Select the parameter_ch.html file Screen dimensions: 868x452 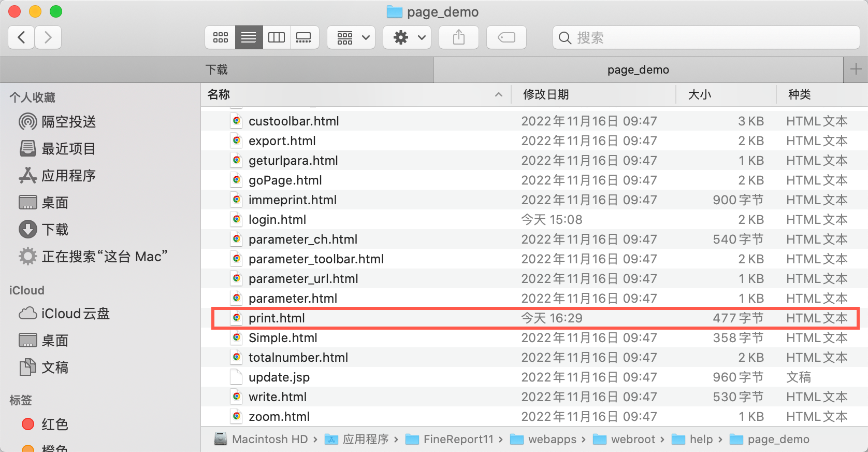[534, 239]
